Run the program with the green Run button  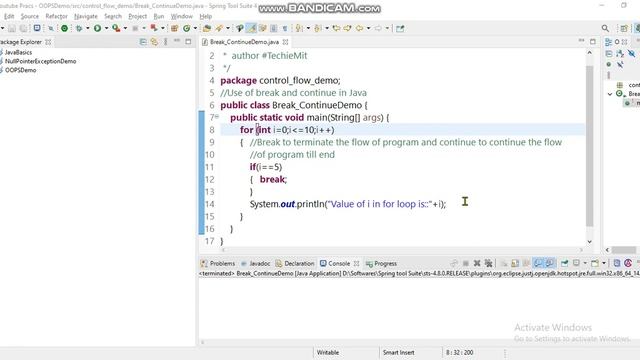pyautogui.click(x=97, y=28)
